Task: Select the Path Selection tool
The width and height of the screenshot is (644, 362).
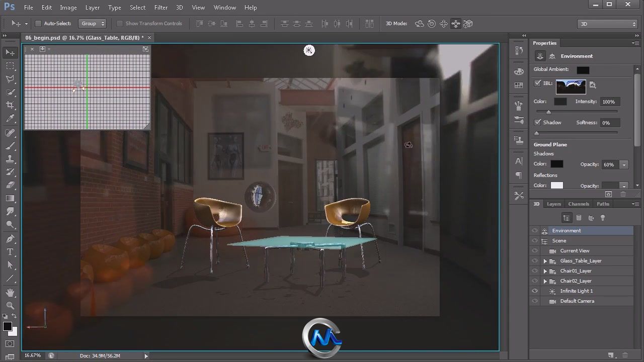Action: pyautogui.click(x=10, y=265)
